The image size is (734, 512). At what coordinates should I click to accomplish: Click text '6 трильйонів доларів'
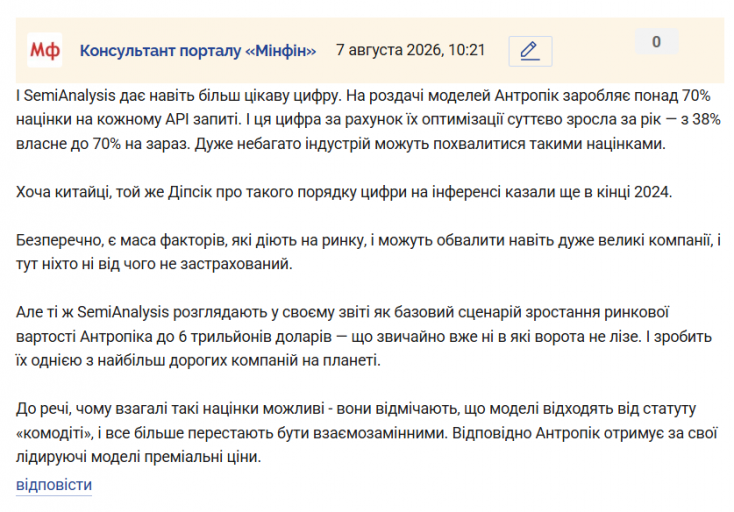(x=255, y=336)
